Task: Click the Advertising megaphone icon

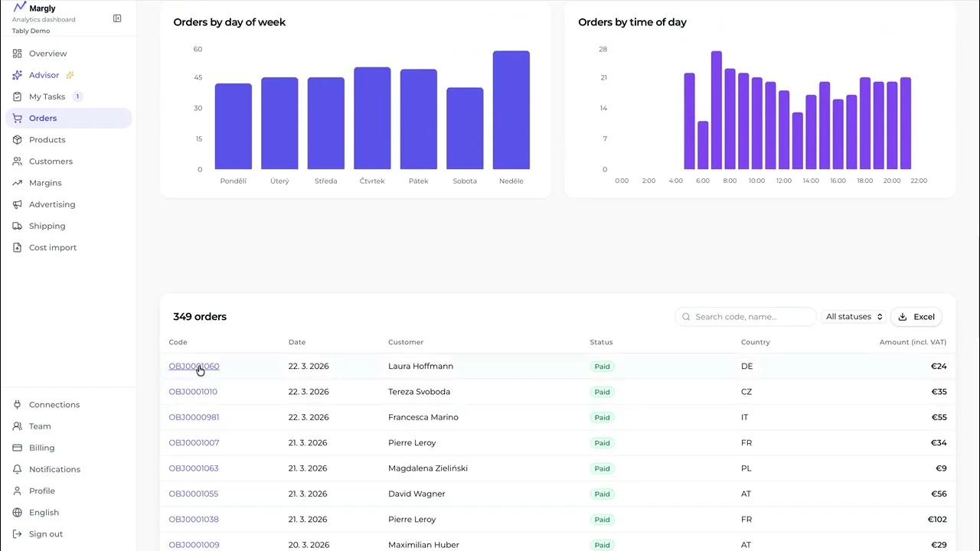Action: [18, 204]
